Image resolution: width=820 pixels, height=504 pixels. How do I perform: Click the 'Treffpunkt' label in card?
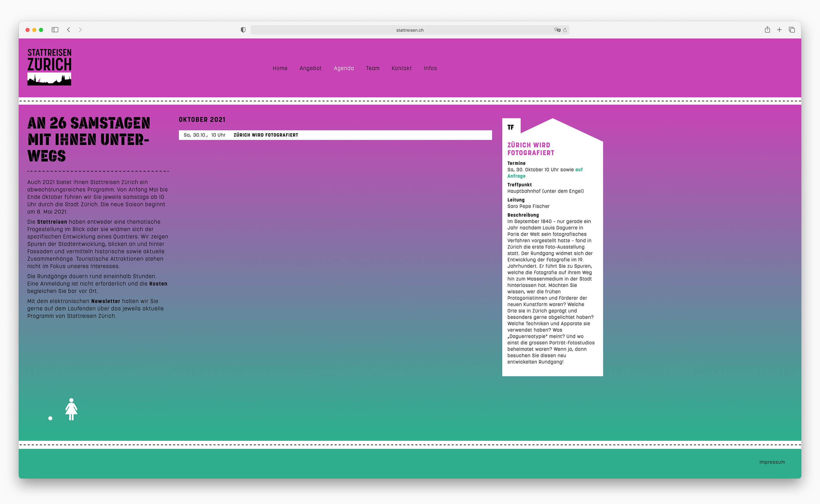pyautogui.click(x=519, y=185)
